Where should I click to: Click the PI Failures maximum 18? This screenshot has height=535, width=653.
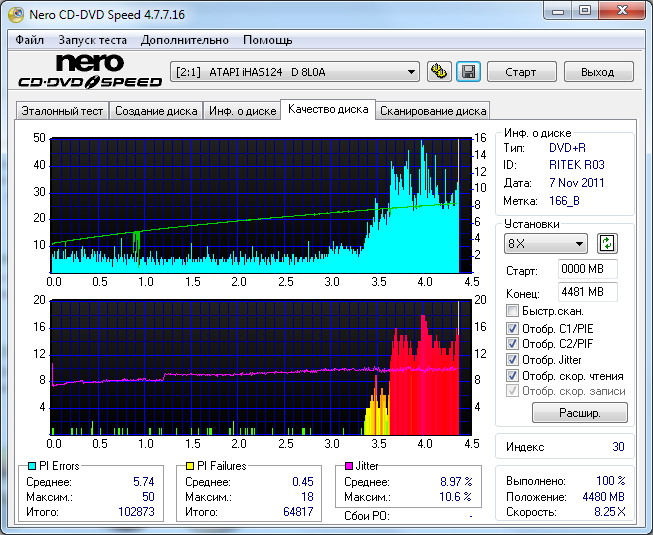pos(307,497)
